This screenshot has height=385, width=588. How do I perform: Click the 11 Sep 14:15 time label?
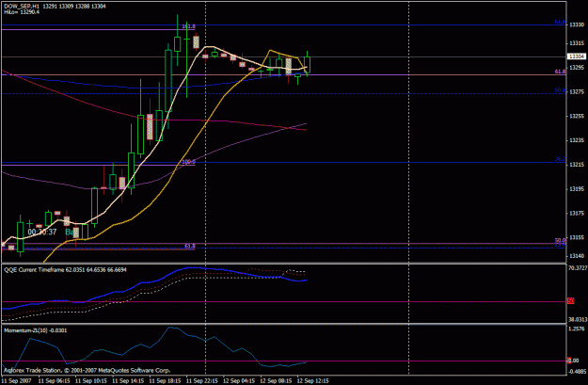coord(128,381)
